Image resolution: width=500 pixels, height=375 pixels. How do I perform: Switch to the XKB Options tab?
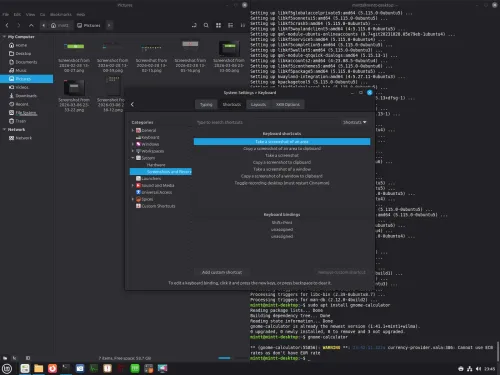tap(288, 105)
